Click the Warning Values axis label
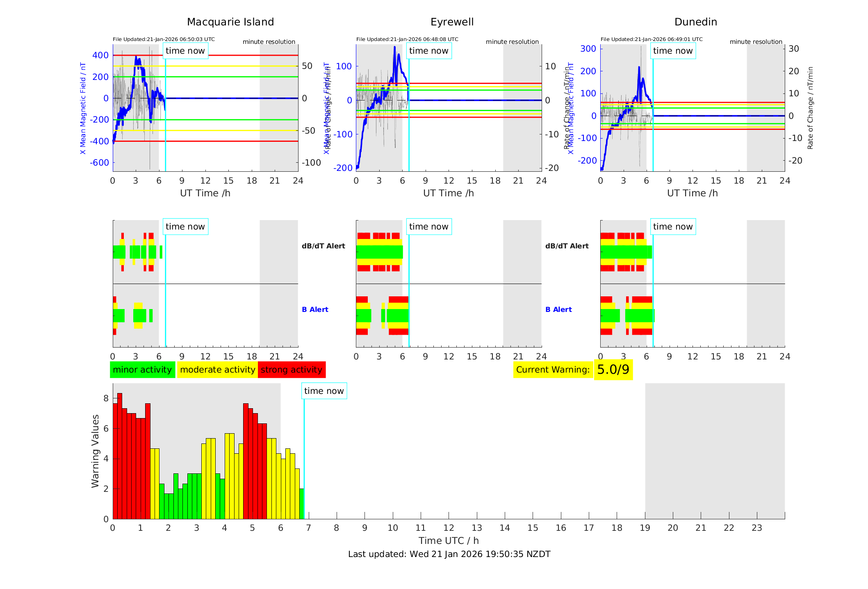 [95, 451]
